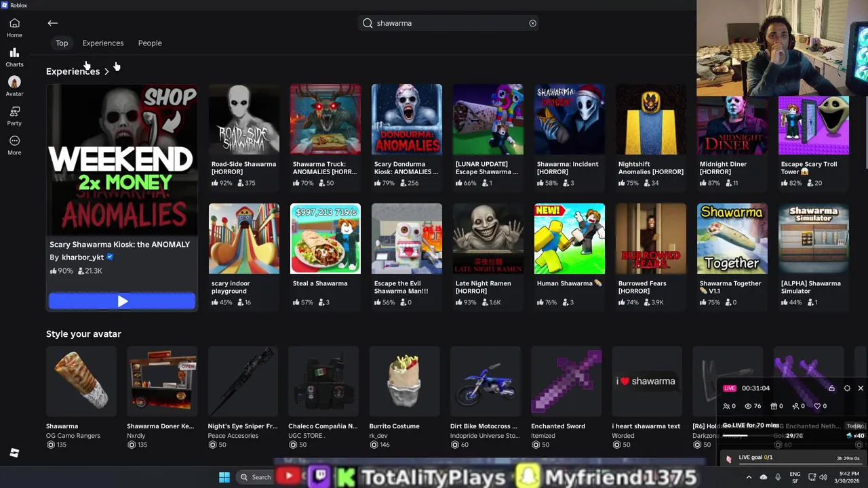Screen dimensions: 868x488
Task: Select the Enchanted Sword item
Action: [566, 398]
